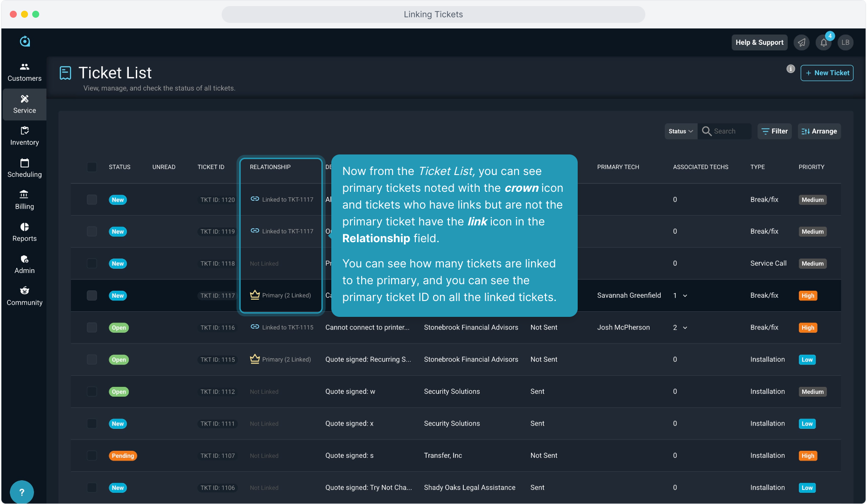Click the info icon near New Ticket

(x=790, y=69)
